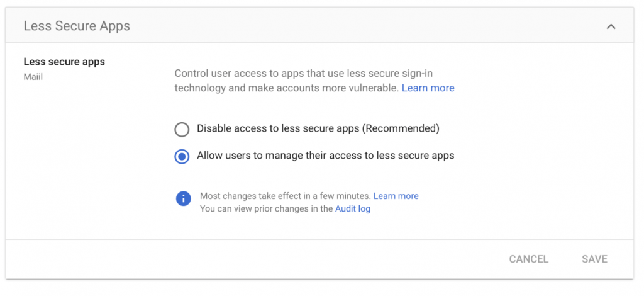Click empty header bar area beside the chevron
Viewport: 644px width, 296px height.
[377, 26]
